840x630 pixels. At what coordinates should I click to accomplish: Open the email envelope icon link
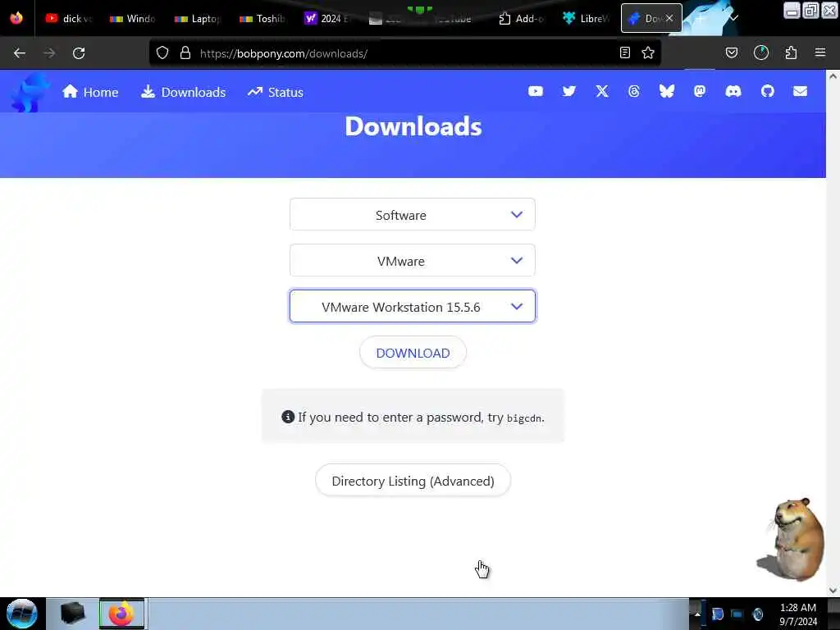tap(800, 92)
